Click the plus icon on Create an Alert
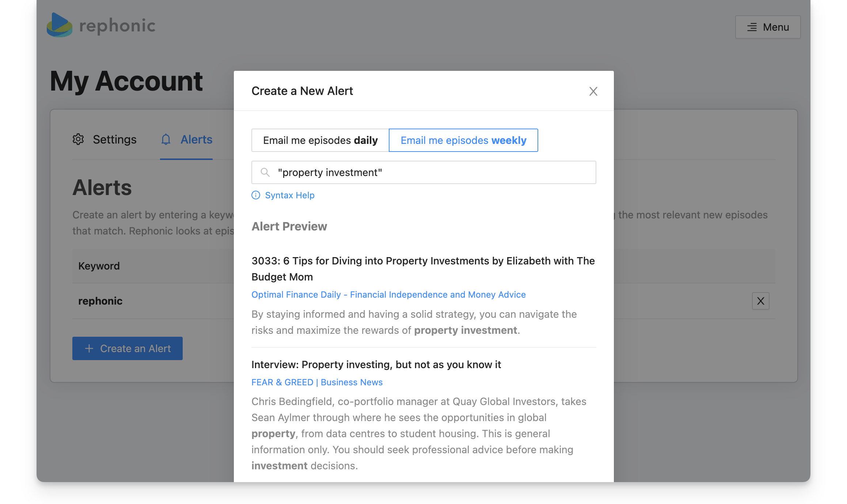The width and height of the screenshot is (847, 504). [89, 348]
